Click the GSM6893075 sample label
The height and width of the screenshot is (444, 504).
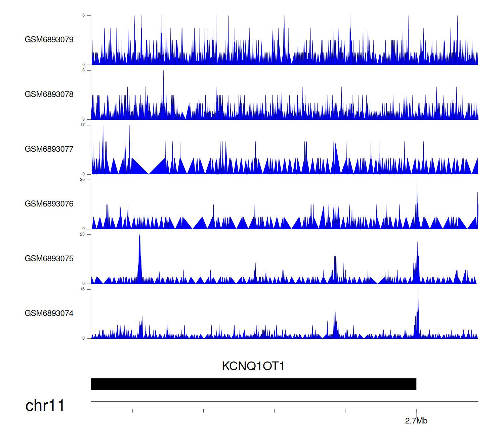[49, 259]
